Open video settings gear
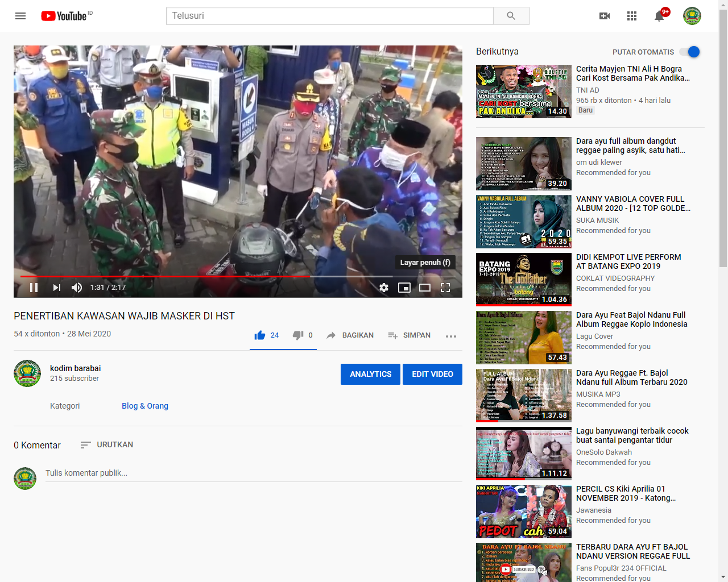This screenshot has height=582, width=728. tap(384, 288)
